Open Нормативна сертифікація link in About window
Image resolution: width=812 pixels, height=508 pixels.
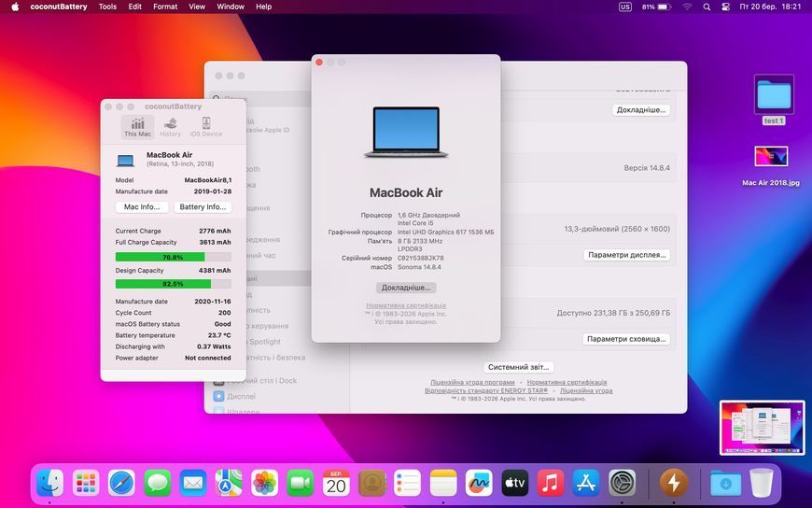tap(406, 306)
